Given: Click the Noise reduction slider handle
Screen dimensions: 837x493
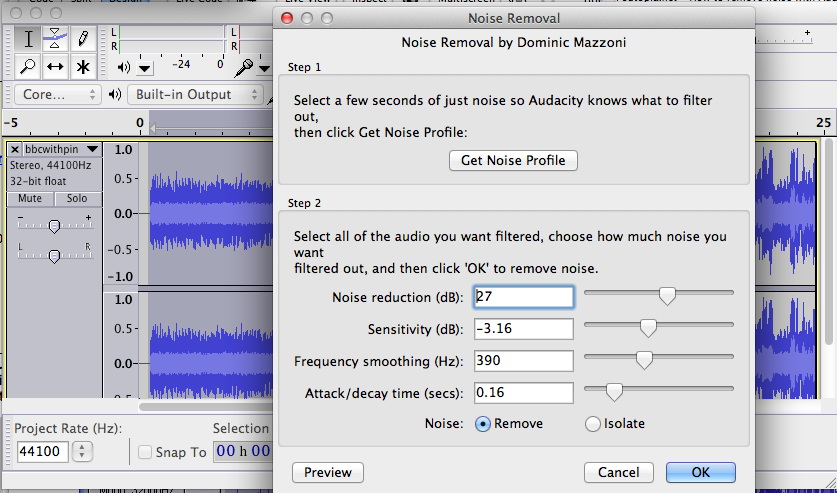Looking at the screenshot, I should [666, 295].
